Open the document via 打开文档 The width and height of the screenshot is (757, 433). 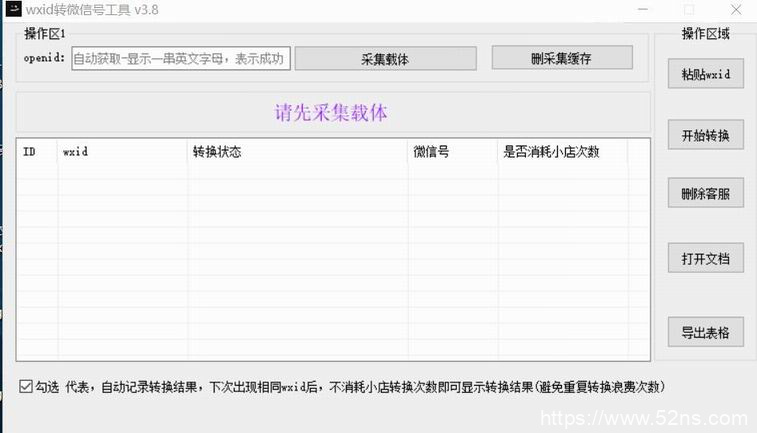705,258
